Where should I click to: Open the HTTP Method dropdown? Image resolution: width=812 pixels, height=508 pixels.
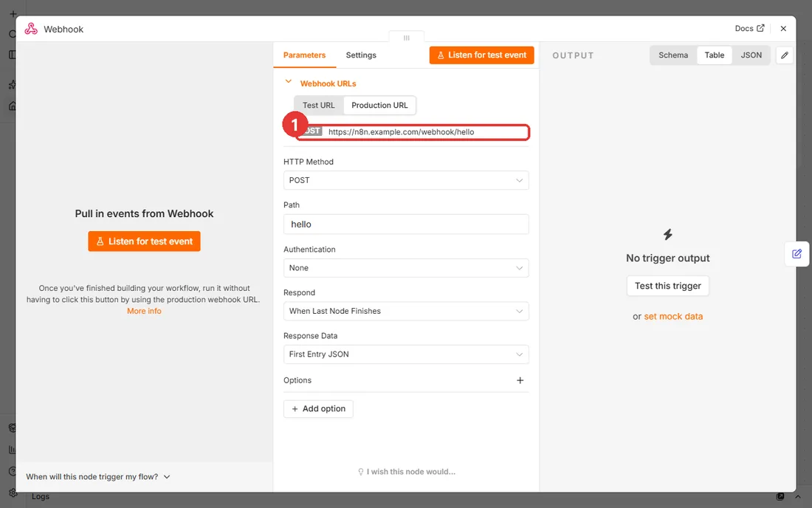(x=406, y=180)
